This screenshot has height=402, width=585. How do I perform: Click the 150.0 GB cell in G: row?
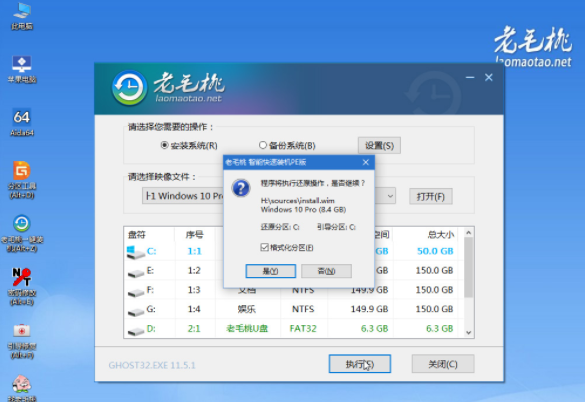(x=435, y=309)
